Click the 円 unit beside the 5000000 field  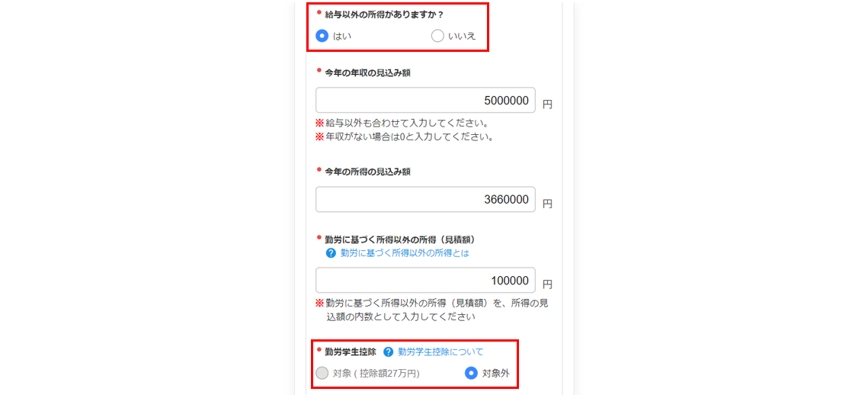(547, 104)
